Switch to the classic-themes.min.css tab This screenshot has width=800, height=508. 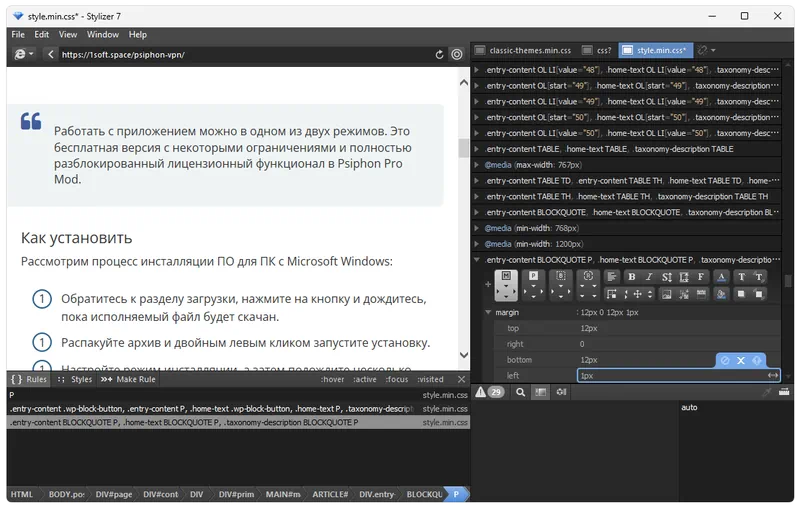point(523,50)
